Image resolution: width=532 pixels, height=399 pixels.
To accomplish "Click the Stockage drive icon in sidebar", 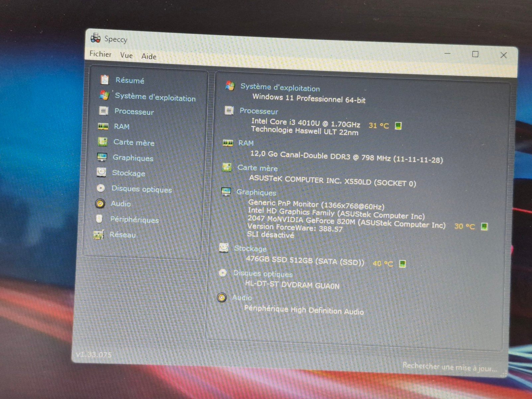I will point(101,172).
